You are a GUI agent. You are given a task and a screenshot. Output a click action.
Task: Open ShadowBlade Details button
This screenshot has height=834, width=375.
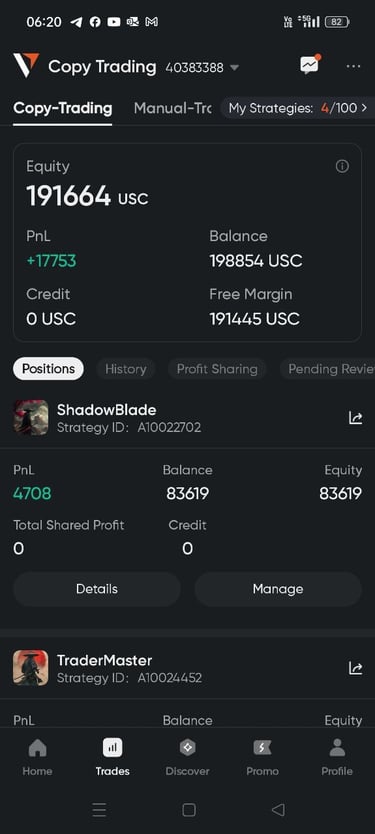click(97, 589)
